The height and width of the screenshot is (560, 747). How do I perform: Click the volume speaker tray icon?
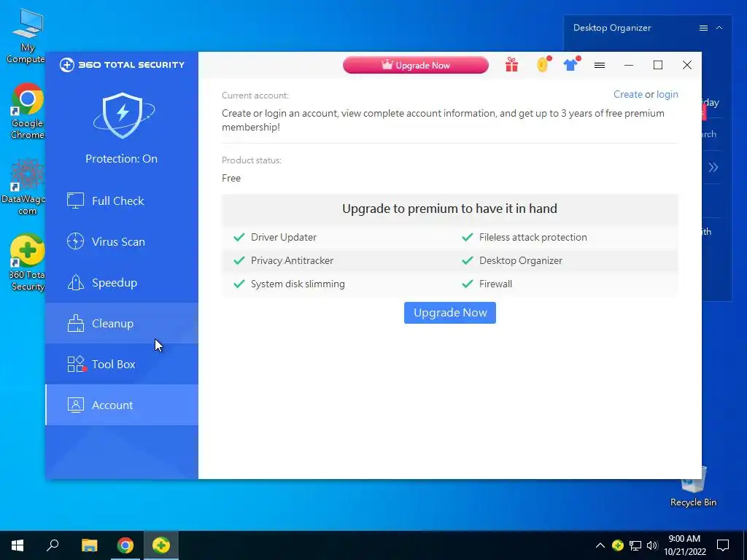(652, 545)
